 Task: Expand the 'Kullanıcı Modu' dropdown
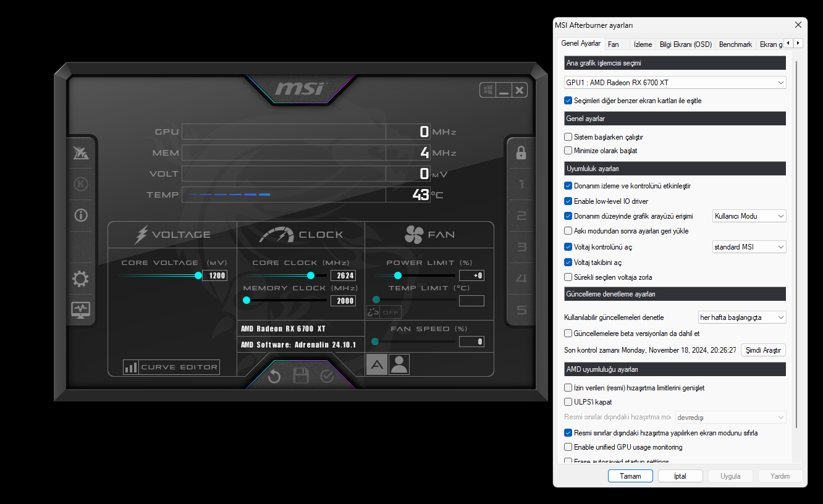749,216
